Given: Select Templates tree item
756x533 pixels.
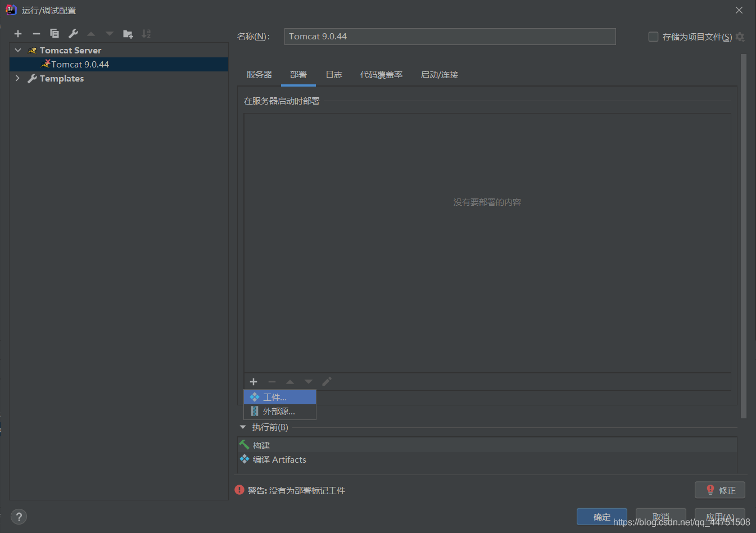Looking at the screenshot, I should pyautogui.click(x=62, y=78).
